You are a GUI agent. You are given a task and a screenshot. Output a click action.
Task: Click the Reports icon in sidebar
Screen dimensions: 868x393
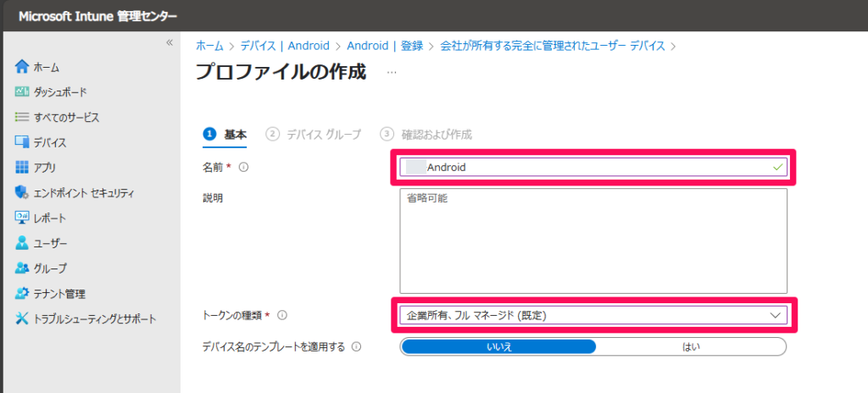point(22,218)
